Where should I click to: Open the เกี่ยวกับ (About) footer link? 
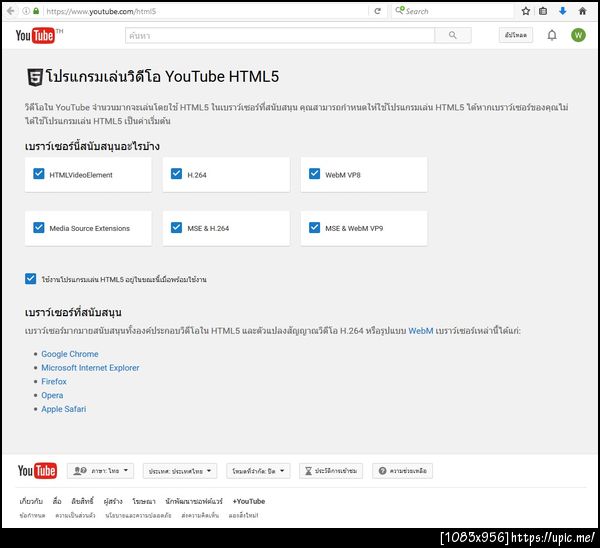31,501
